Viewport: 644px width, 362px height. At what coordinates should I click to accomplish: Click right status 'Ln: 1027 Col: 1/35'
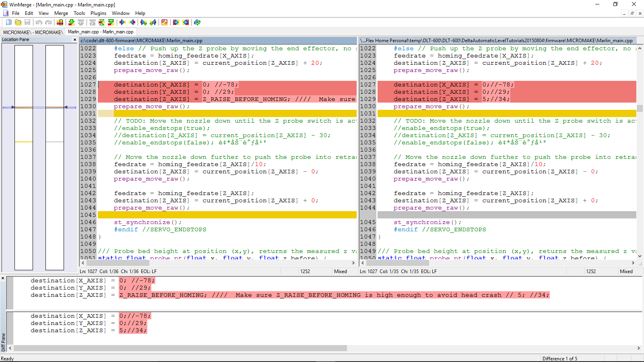click(x=398, y=271)
